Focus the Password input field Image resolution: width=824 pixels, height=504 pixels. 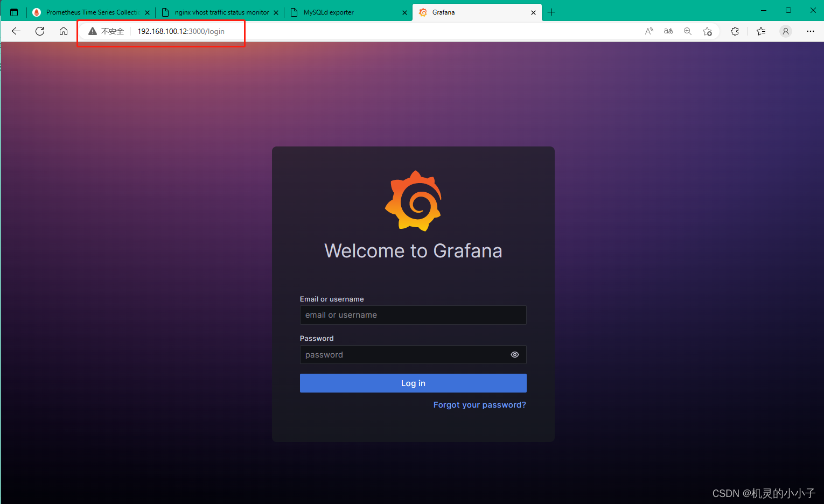pos(413,354)
